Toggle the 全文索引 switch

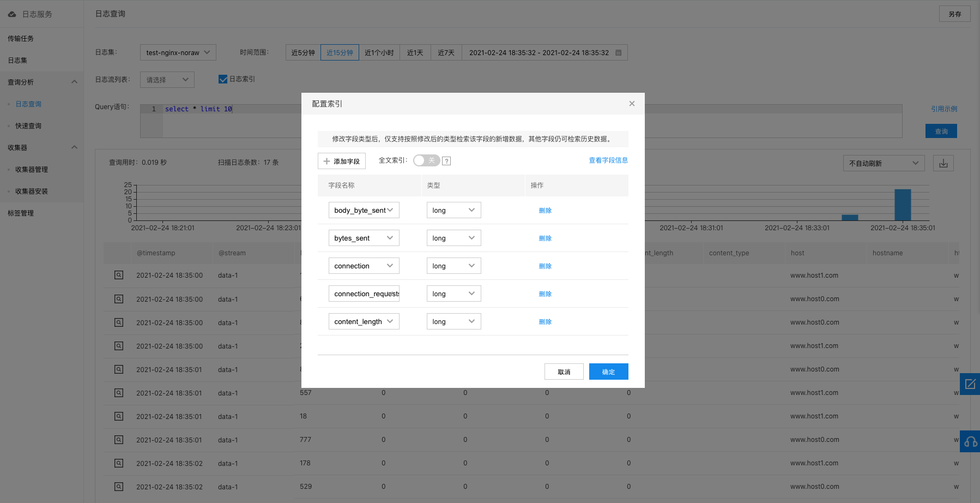(426, 160)
